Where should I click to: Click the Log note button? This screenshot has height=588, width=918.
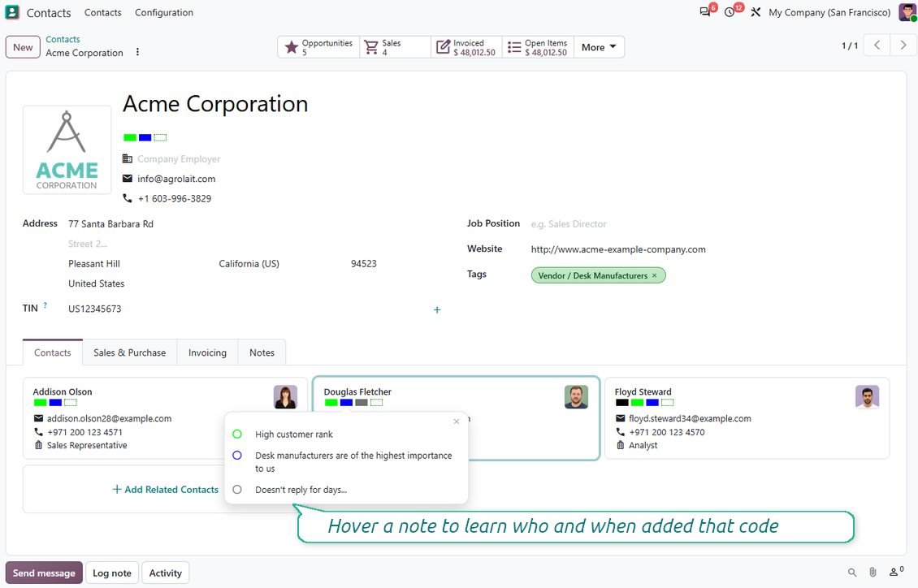point(112,573)
